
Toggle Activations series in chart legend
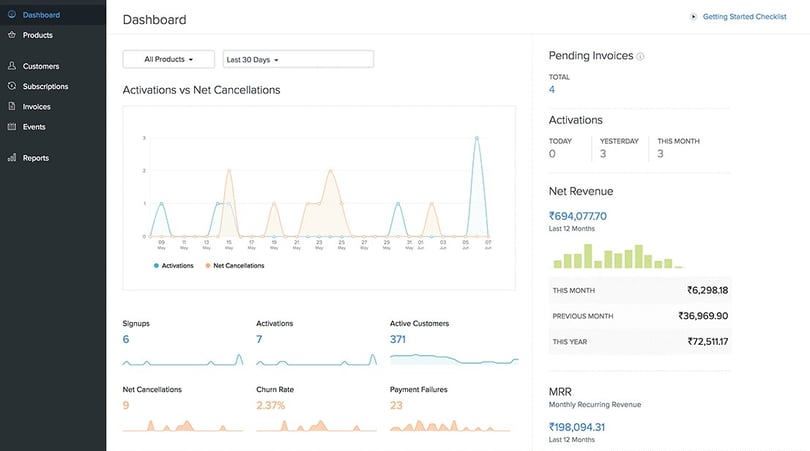click(174, 266)
